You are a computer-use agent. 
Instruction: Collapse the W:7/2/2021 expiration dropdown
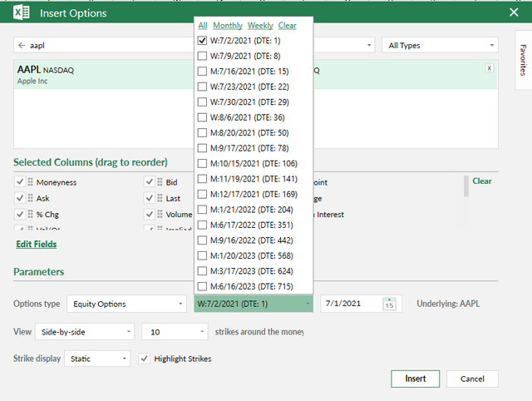point(254,304)
